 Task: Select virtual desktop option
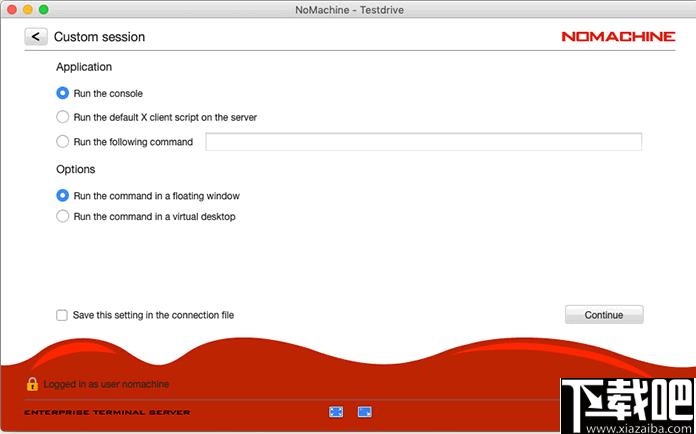point(63,217)
